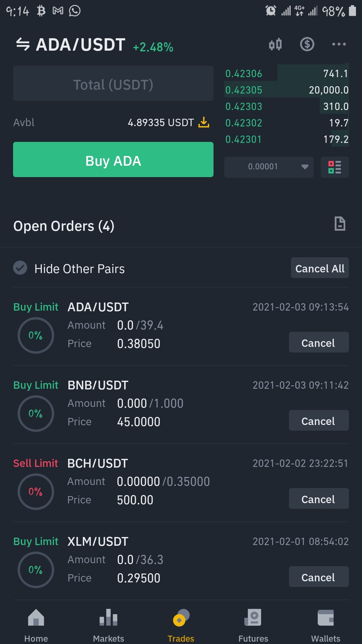Screen dimensions: 362x644
Task: Expand the 0.00001 price precision dropdown
Action: [x=269, y=167]
